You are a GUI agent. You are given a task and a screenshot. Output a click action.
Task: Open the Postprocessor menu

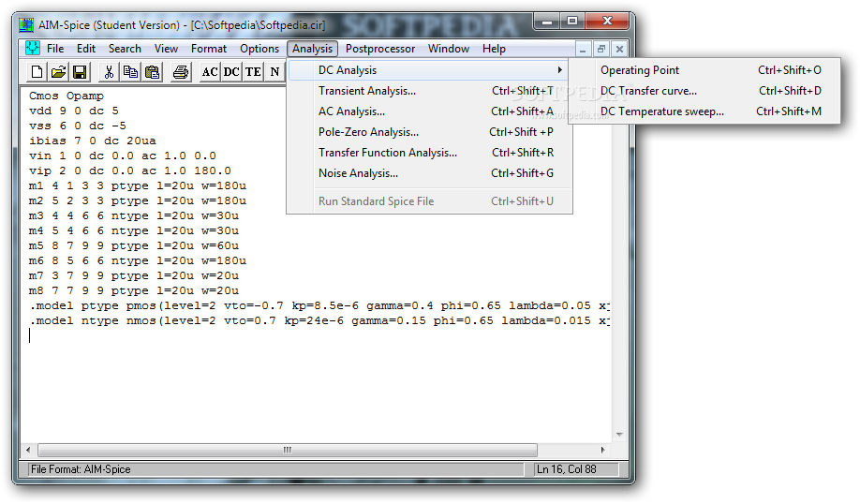[x=380, y=49]
